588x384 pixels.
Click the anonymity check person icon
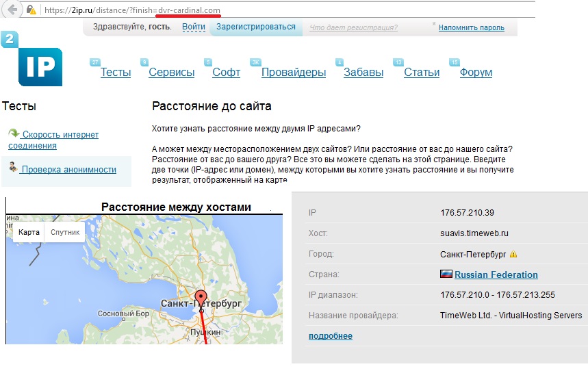(x=13, y=167)
